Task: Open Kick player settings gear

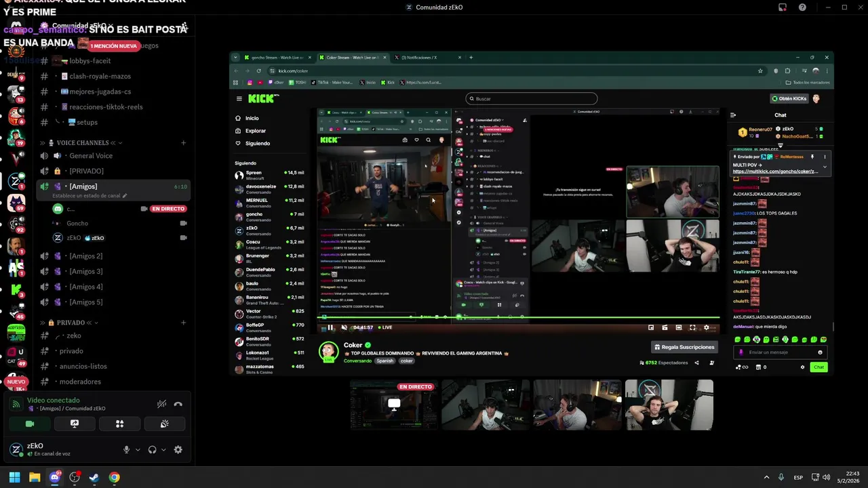Action: (x=707, y=327)
